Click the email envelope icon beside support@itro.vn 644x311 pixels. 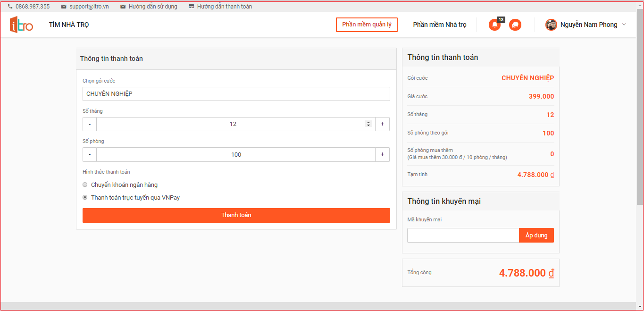click(x=64, y=7)
